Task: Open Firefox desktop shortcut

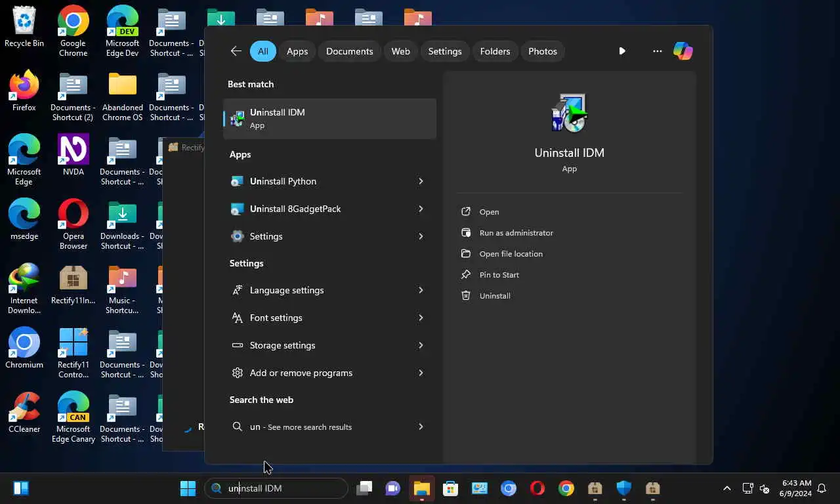Action: click(x=24, y=91)
